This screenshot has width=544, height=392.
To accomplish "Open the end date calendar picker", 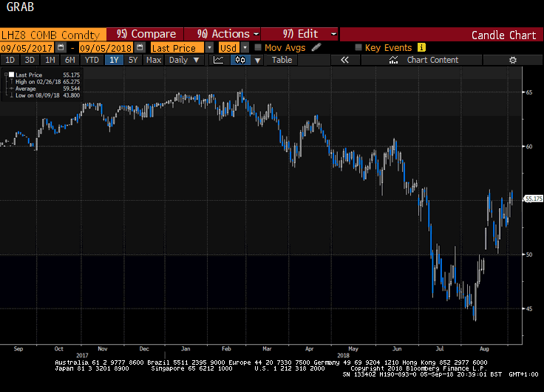I will click(x=140, y=47).
